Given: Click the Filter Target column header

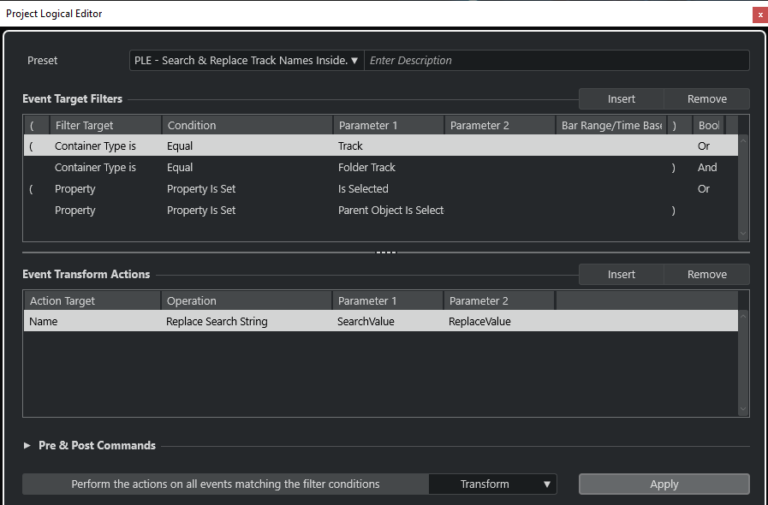Looking at the screenshot, I should click(105, 125).
